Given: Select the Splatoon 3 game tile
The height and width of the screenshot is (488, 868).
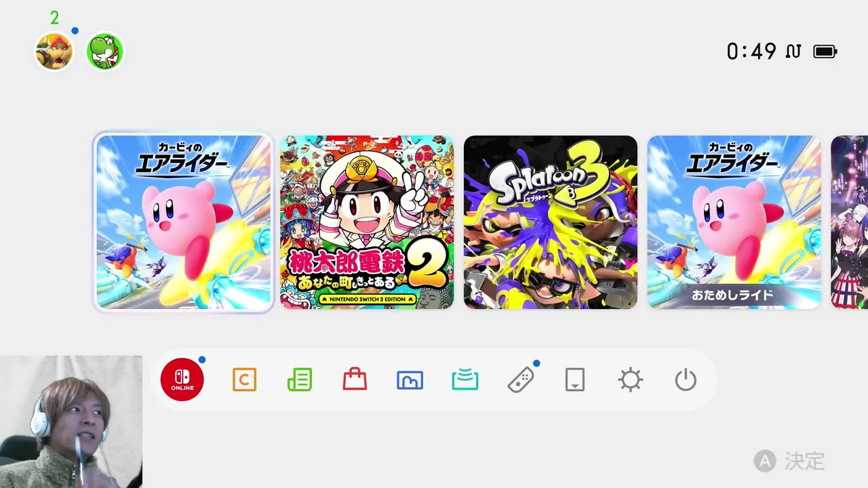Looking at the screenshot, I should click(551, 222).
